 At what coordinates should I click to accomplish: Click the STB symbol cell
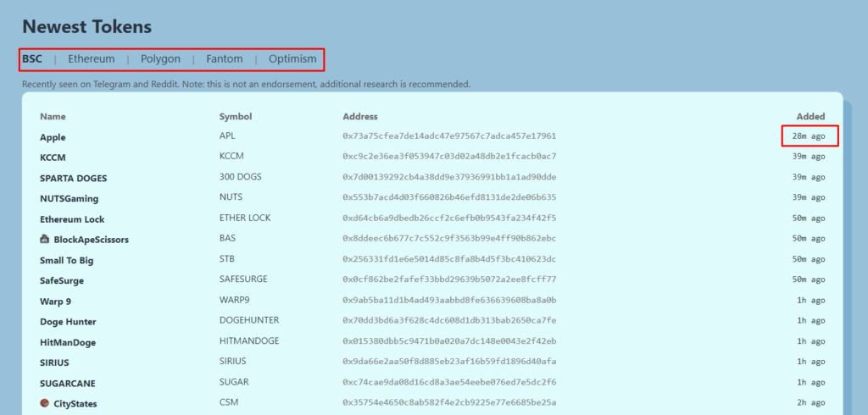point(227,258)
